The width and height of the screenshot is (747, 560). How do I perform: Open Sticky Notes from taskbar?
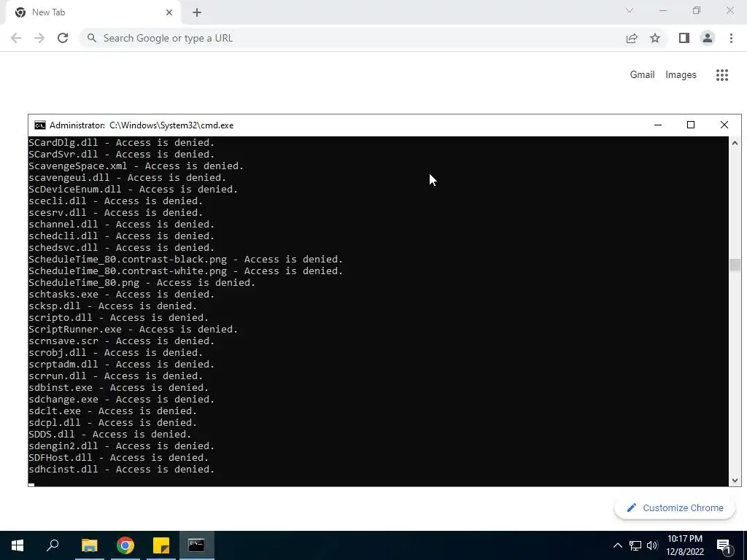tap(161, 545)
